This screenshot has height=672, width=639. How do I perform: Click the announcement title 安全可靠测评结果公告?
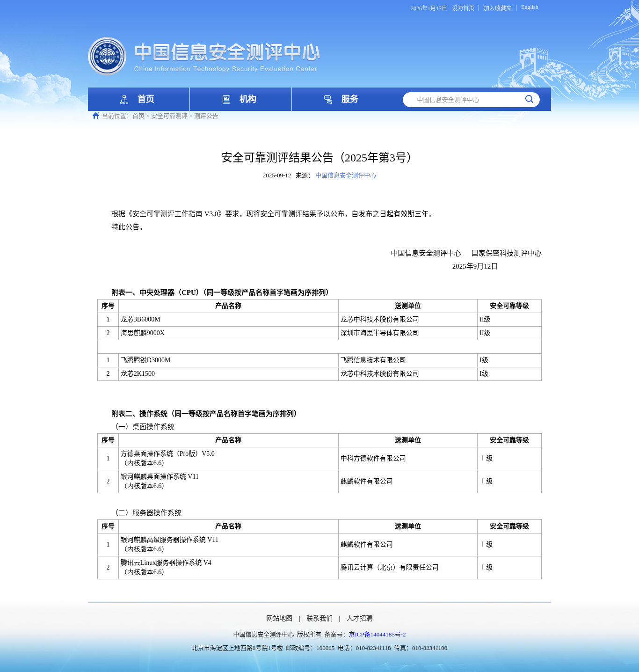[x=319, y=157]
